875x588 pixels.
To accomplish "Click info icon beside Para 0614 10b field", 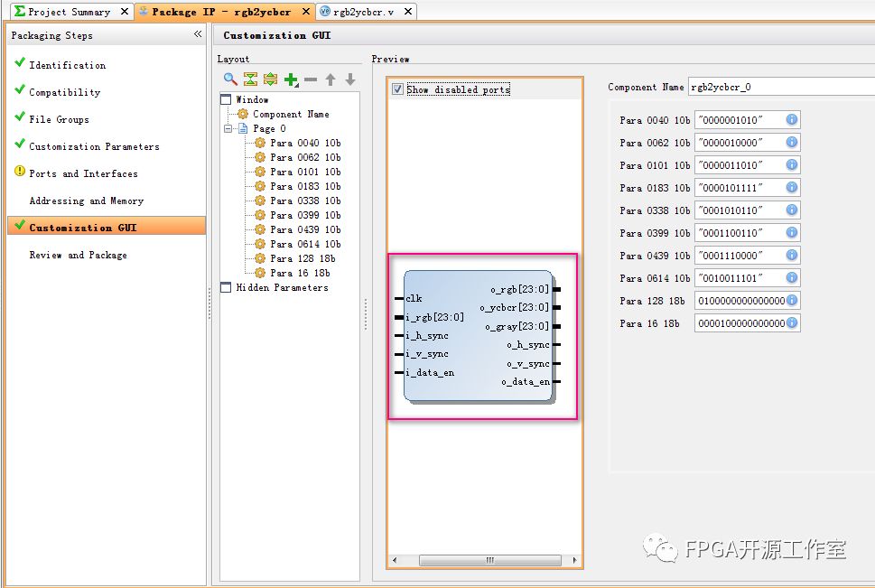I will pos(792,278).
